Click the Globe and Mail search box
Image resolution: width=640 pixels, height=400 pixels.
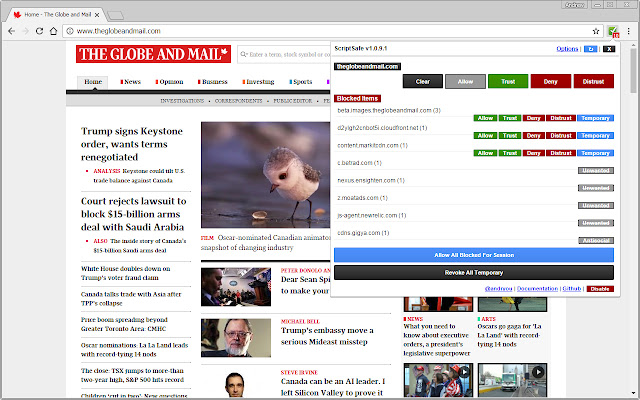pyautogui.click(x=284, y=54)
